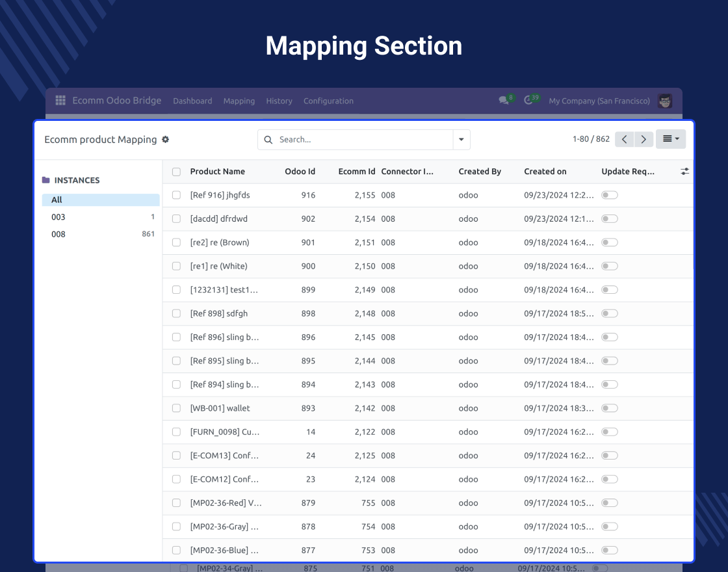The width and height of the screenshot is (728, 572).
Task: Click in the Search input field
Action: tap(365, 139)
